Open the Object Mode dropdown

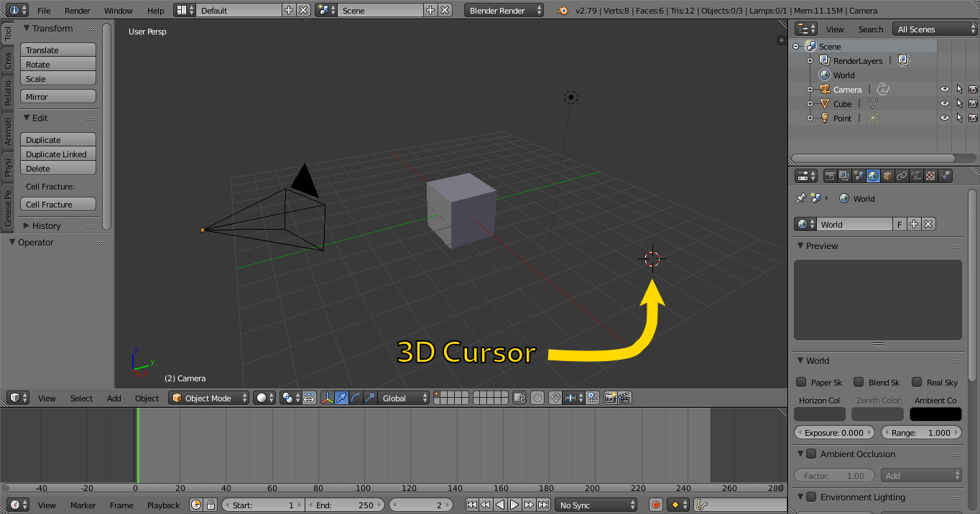209,398
